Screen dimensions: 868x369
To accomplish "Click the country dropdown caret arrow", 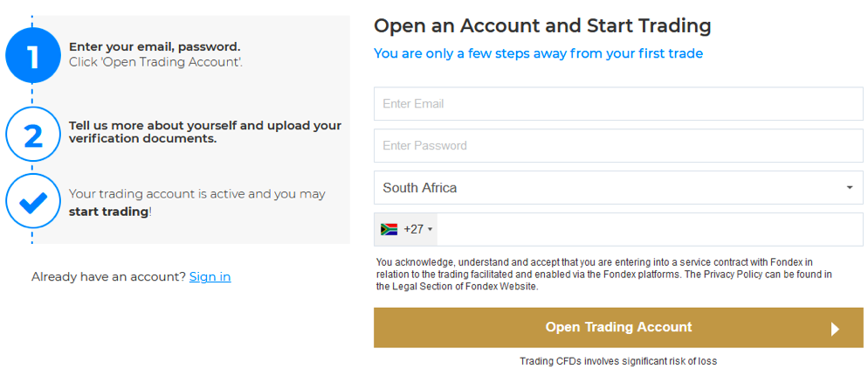I will point(850,188).
